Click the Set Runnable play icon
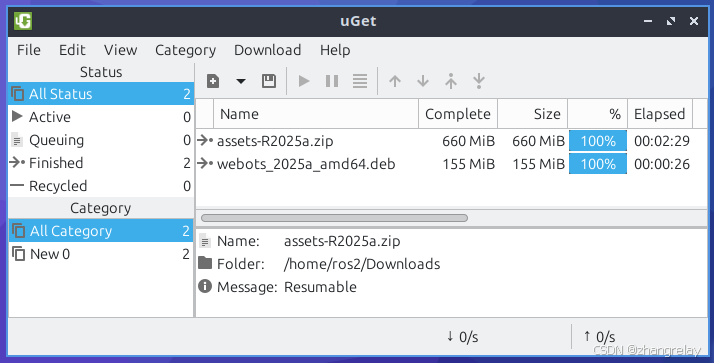 [x=304, y=81]
